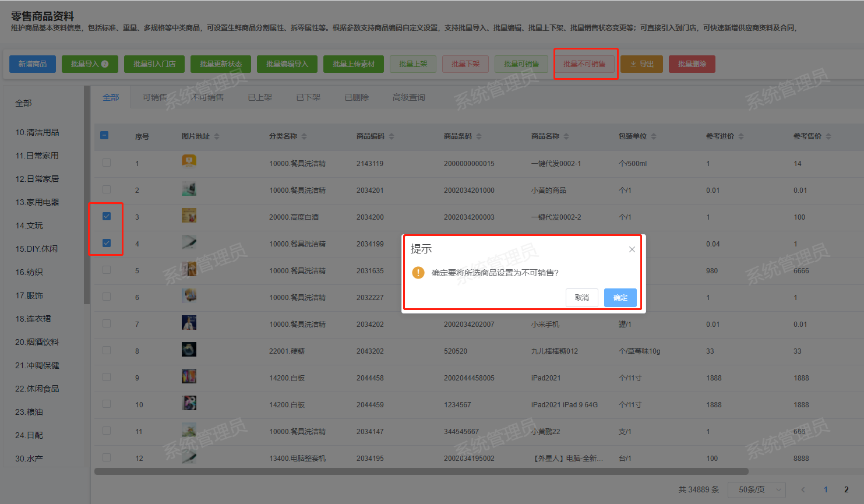Screen dimensions: 864x504
Task: Check the row 5 checkbox
Action: (x=107, y=270)
